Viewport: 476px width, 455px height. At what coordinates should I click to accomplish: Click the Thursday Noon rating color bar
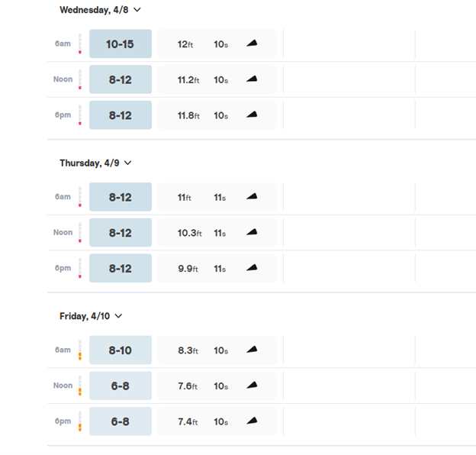(x=79, y=233)
